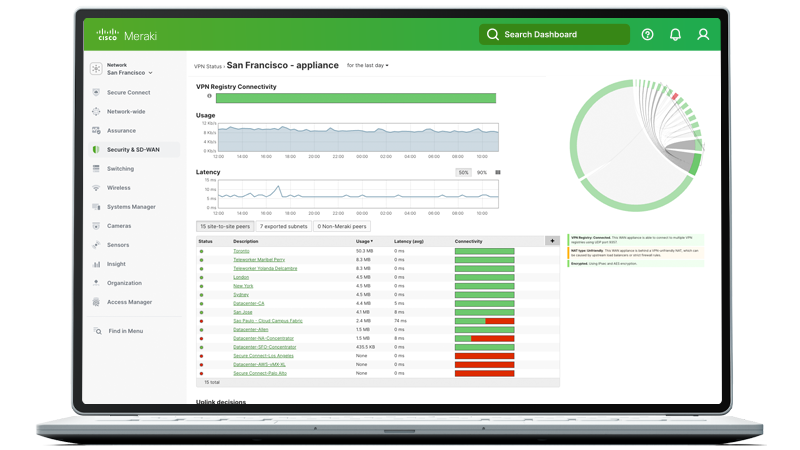
Task: Open the Datacenter-SFO-Concentrator link
Action: (265, 347)
